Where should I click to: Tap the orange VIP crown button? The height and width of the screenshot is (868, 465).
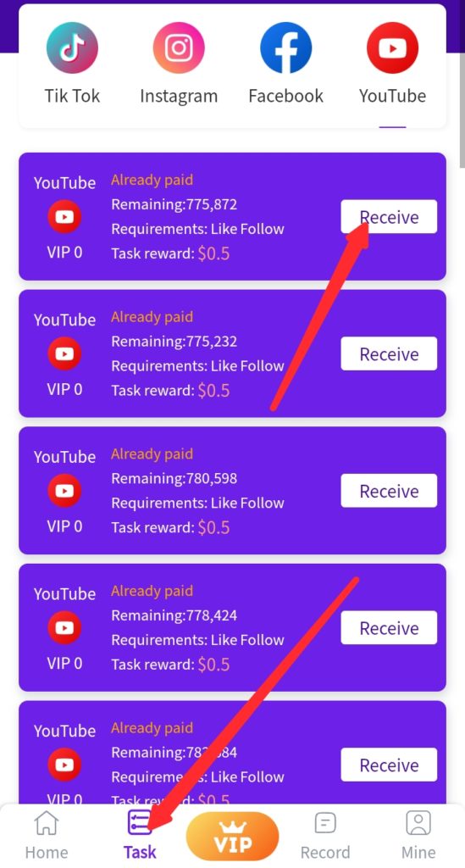232,837
